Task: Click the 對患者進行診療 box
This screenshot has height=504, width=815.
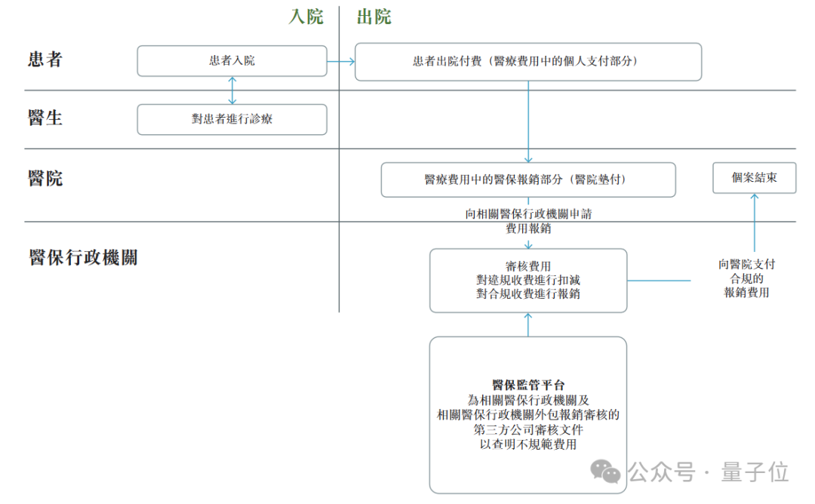Action: coord(232,119)
